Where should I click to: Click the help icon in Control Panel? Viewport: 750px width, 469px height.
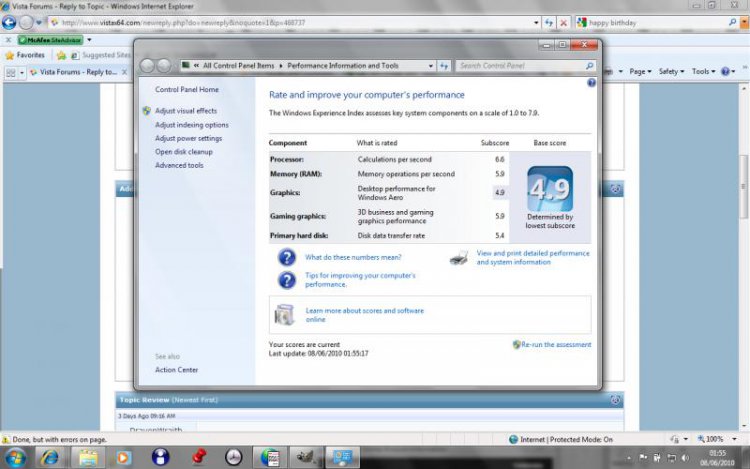[591, 83]
